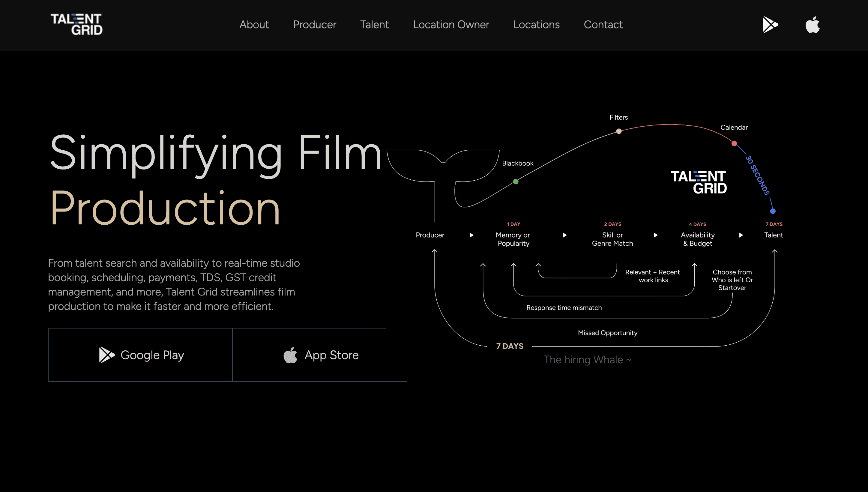
Task: Click the blue dot ending 30 seconds line
Action: point(772,211)
